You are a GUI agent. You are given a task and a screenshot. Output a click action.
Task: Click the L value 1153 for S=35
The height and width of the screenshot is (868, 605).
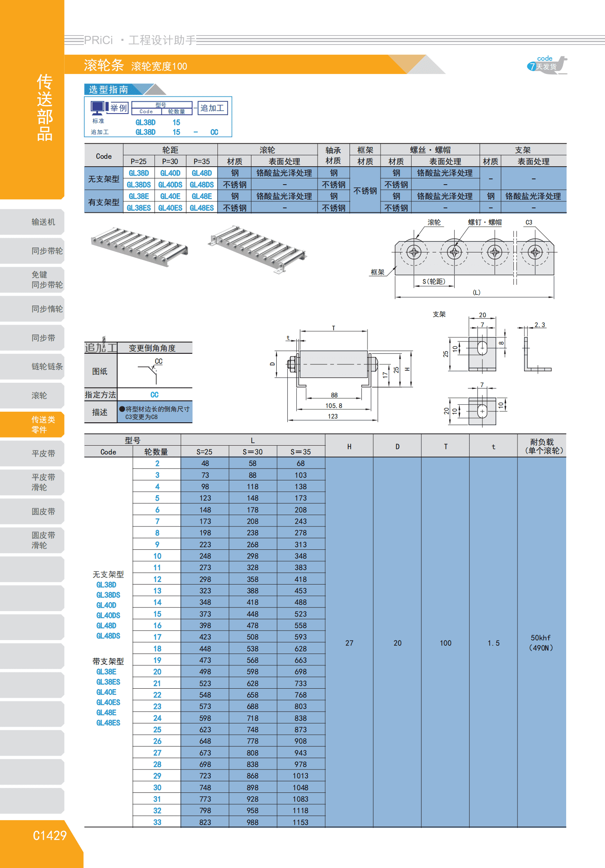(x=301, y=822)
